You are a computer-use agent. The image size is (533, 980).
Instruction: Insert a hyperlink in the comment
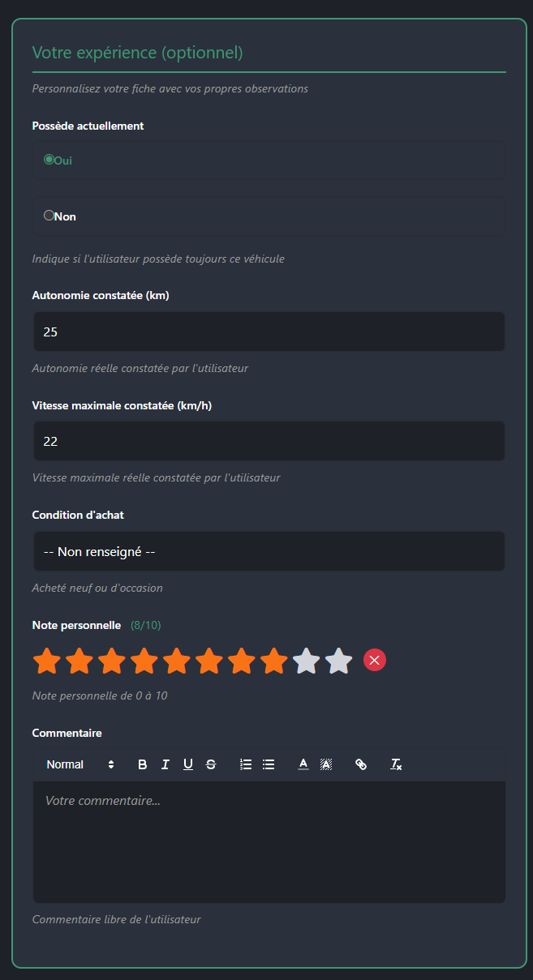(x=362, y=764)
